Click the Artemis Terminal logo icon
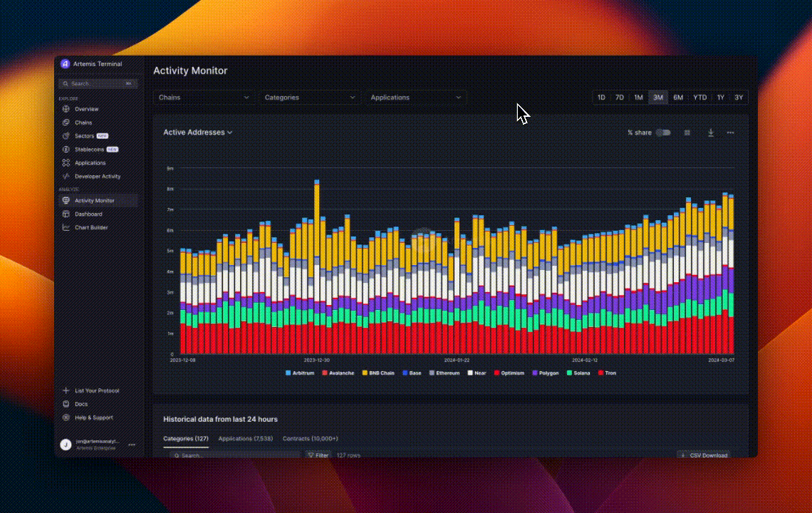 pos(65,63)
